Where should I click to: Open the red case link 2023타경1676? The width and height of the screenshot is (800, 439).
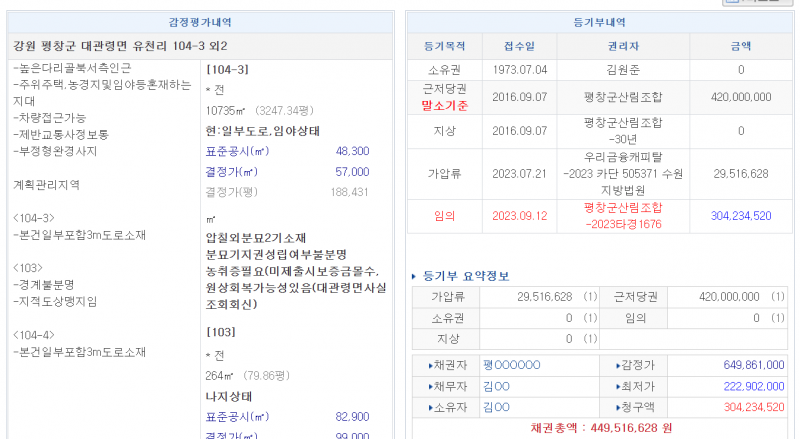click(x=623, y=223)
